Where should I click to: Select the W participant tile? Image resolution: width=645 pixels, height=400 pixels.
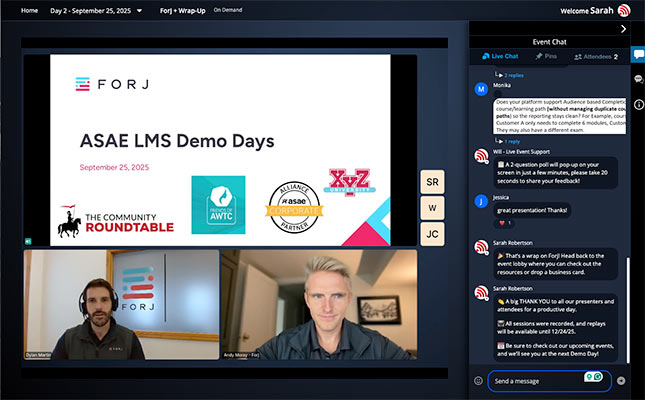[432, 208]
